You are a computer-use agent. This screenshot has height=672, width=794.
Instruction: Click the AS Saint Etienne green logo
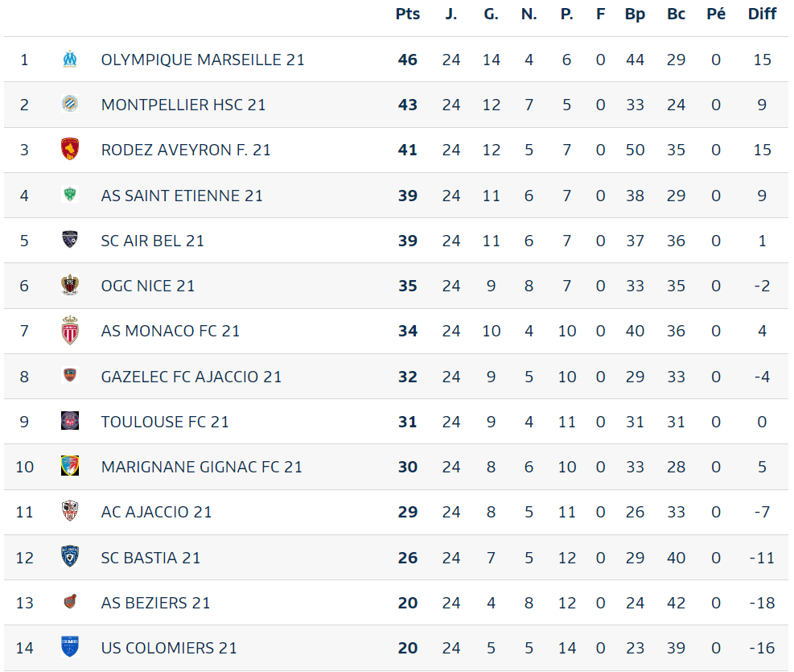(x=70, y=195)
